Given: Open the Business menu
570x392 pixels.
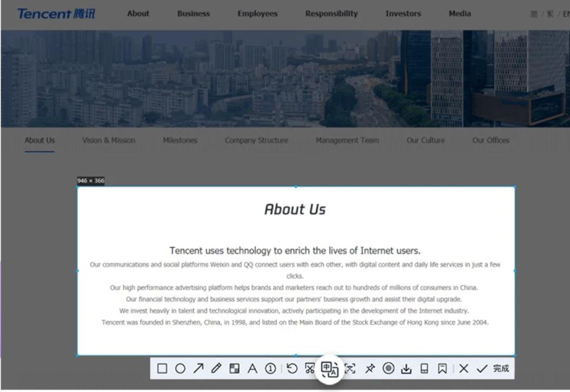Looking at the screenshot, I should [193, 14].
